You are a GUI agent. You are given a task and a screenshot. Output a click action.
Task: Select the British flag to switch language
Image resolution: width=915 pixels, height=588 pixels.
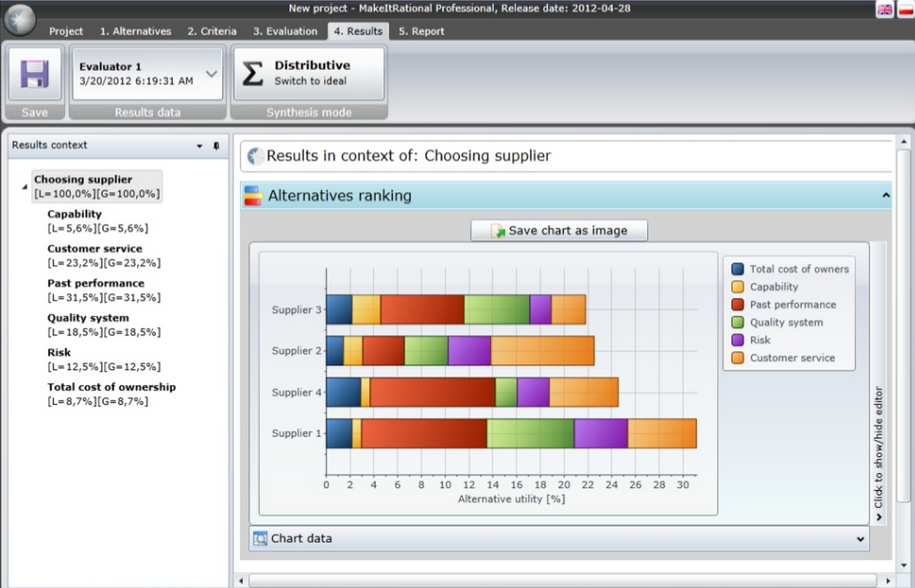(x=885, y=9)
